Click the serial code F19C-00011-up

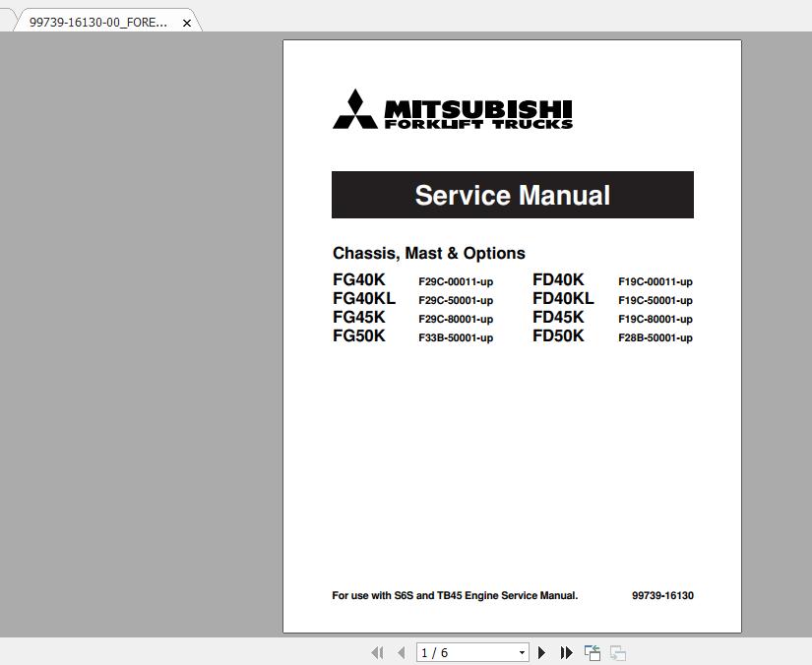click(655, 281)
